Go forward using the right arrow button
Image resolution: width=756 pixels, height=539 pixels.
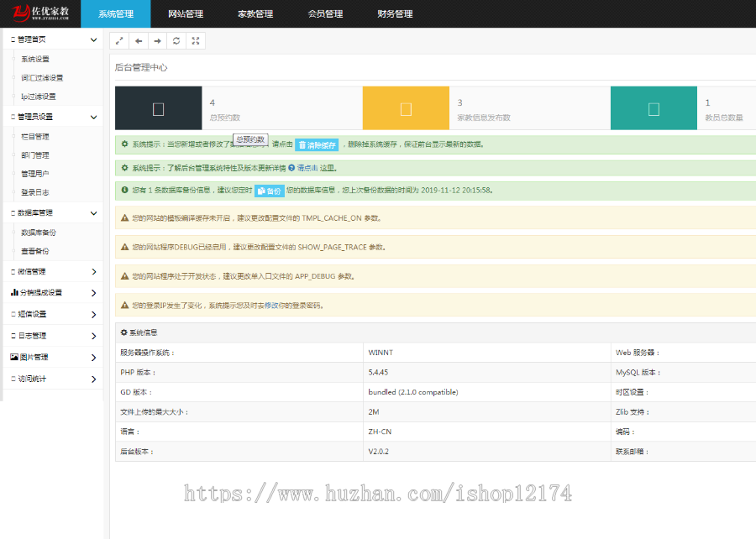[158, 41]
